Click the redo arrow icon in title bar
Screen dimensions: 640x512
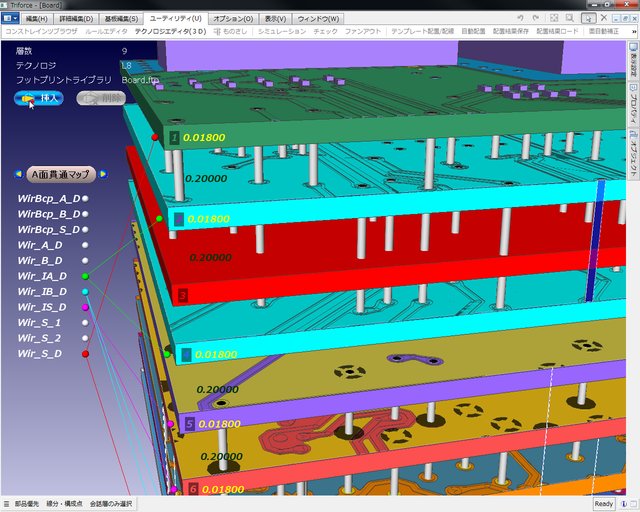click(x=537, y=18)
